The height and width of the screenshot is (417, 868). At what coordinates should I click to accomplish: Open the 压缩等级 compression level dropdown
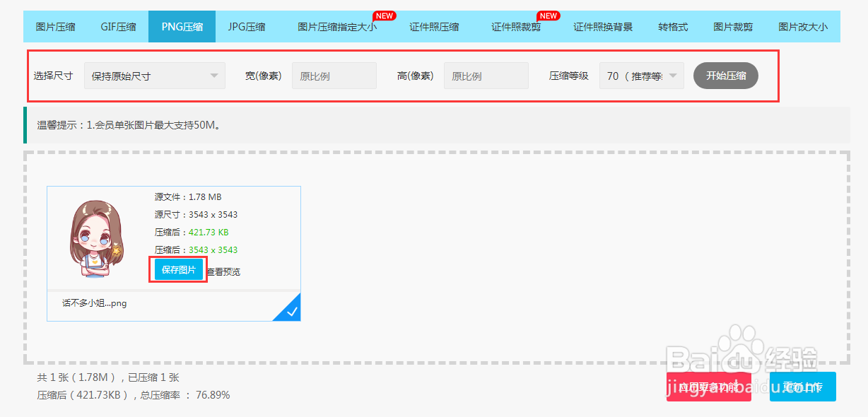[x=640, y=75]
